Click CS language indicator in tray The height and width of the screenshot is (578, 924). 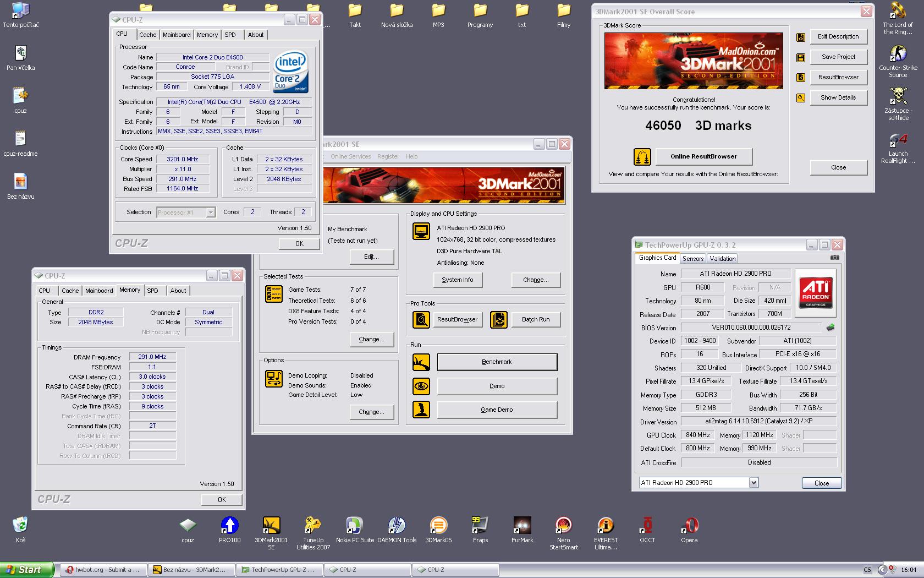[x=867, y=570]
